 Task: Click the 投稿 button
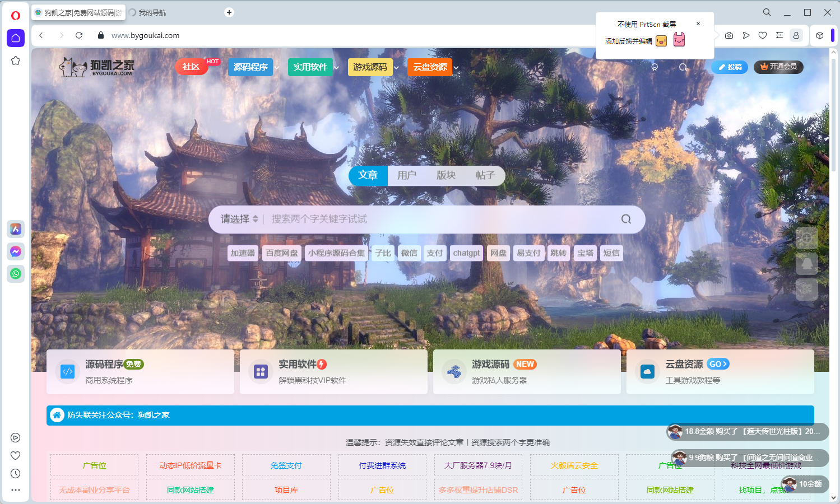(x=730, y=67)
